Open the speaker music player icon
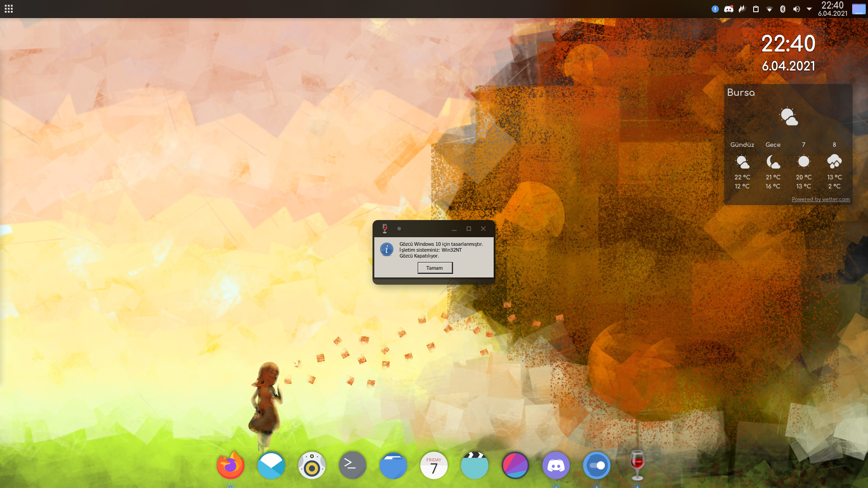The image size is (868, 488). (x=312, y=465)
